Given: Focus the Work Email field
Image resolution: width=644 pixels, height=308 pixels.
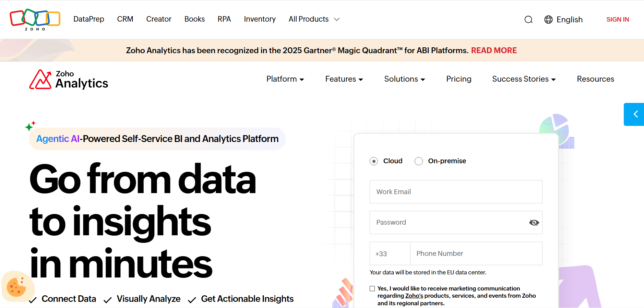Looking at the screenshot, I should 456,192.
